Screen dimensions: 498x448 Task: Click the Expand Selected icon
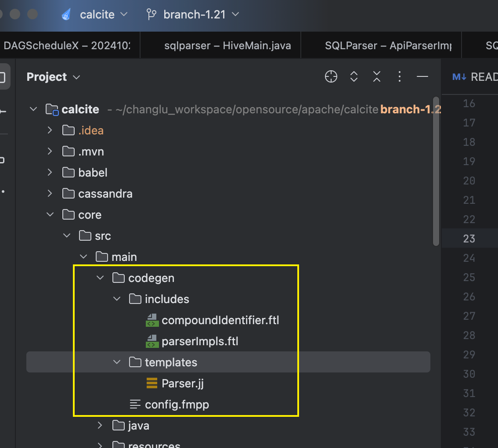coord(354,76)
